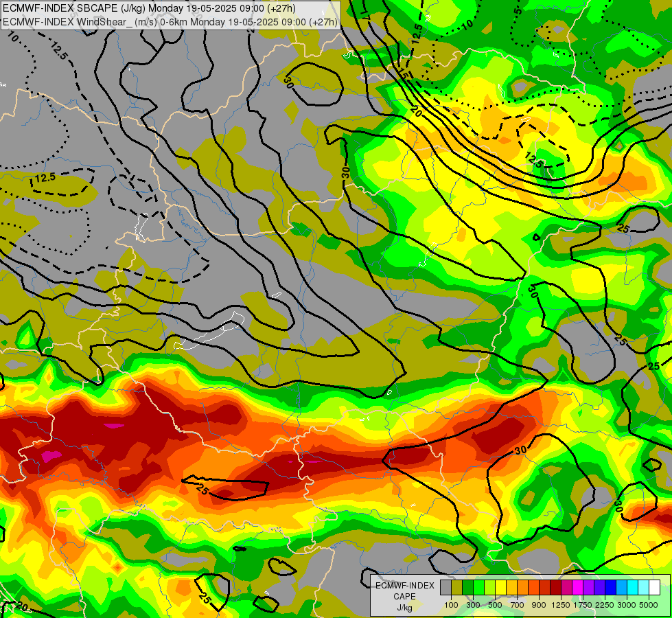Click the '5000' legend value label

(x=649, y=605)
